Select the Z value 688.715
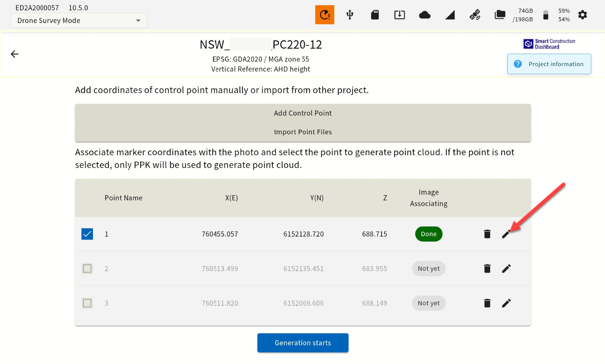 coord(375,234)
